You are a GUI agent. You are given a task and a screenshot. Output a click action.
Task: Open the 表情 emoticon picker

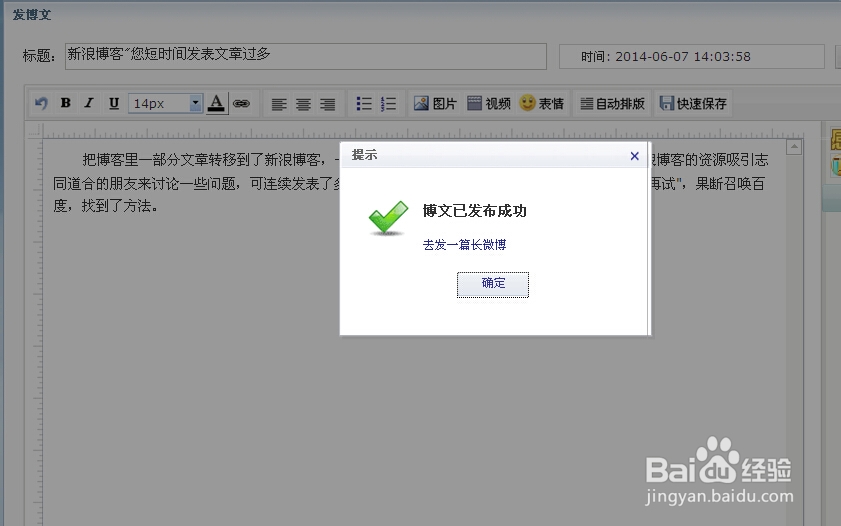[542, 103]
